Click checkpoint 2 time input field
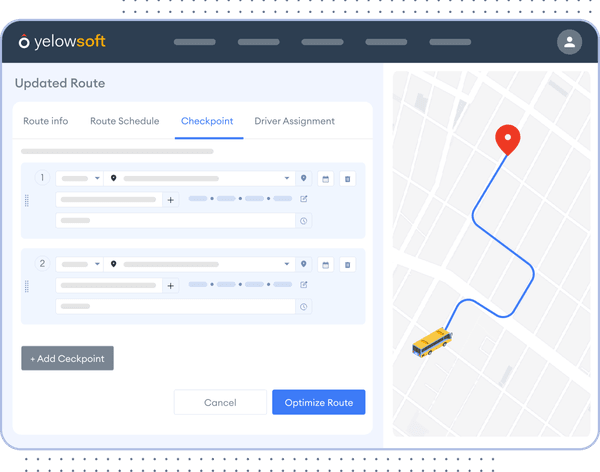The height and width of the screenshot is (472, 600). pos(176,307)
